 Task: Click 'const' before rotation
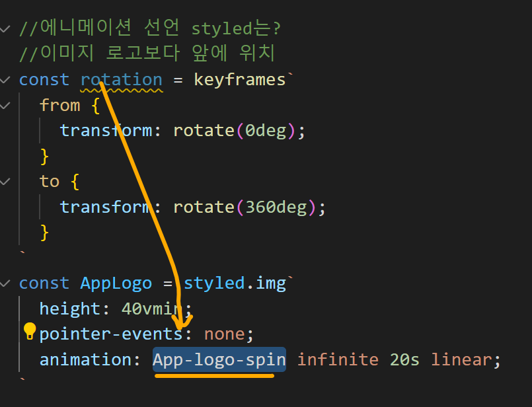click(x=44, y=80)
